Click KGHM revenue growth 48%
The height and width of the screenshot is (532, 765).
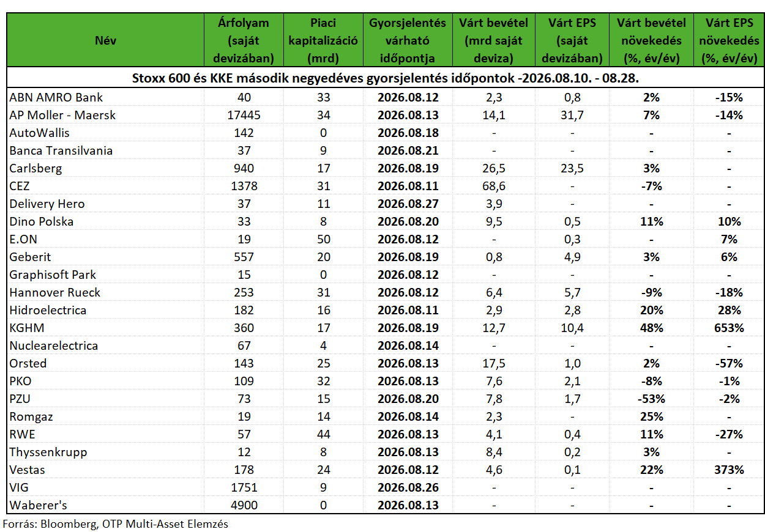coord(652,328)
